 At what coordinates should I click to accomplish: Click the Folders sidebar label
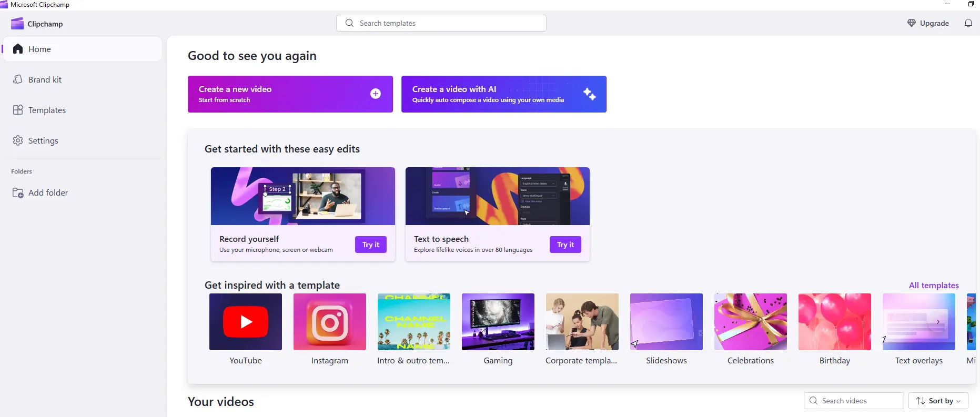(22, 171)
